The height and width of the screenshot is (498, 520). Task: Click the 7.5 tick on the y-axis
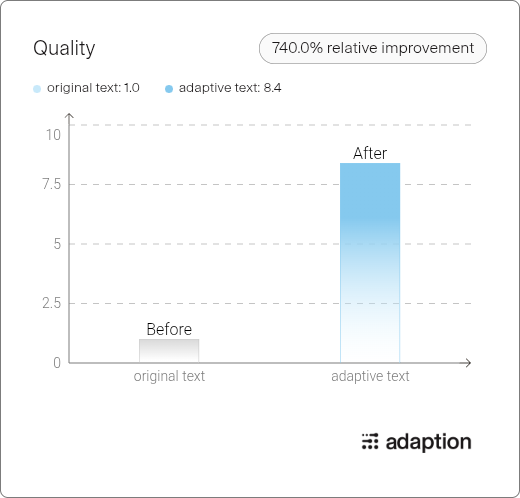[52, 184]
